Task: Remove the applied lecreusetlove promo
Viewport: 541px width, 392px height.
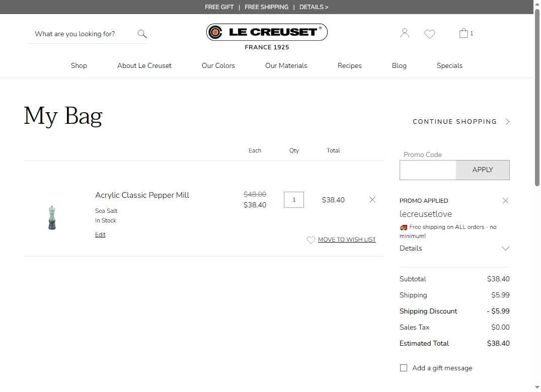Action: click(505, 200)
